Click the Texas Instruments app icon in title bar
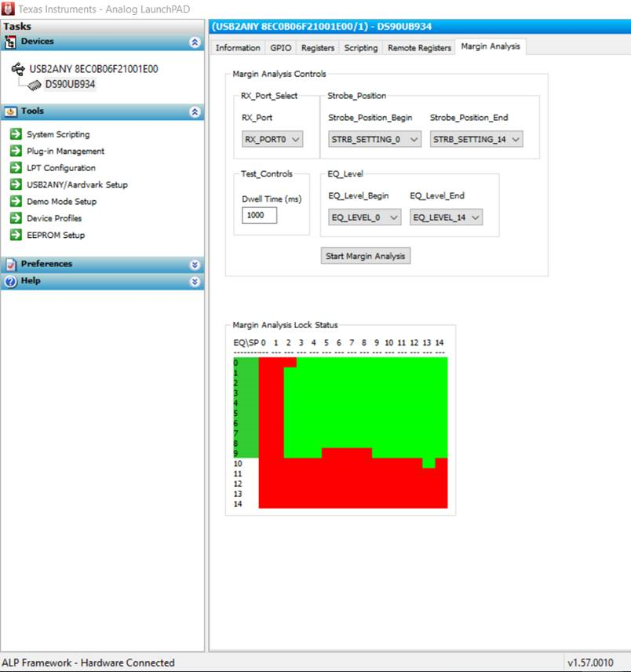Screen dimensions: 631x672 [x=8, y=9]
